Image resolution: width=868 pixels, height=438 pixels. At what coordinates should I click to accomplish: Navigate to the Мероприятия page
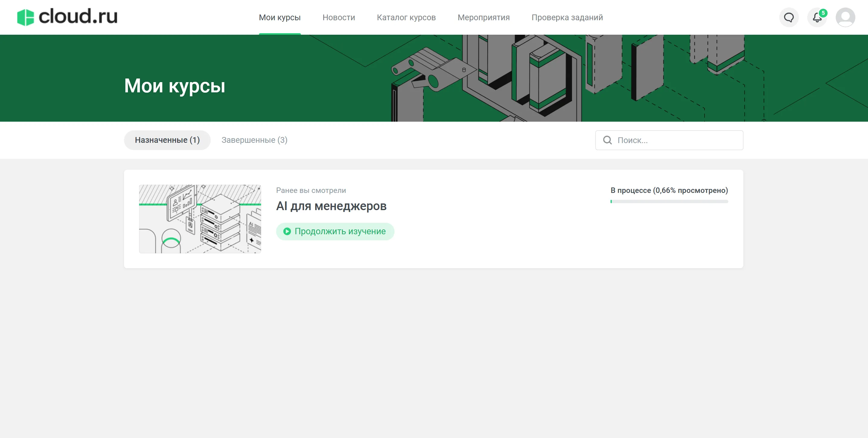(x=483, y=18)
